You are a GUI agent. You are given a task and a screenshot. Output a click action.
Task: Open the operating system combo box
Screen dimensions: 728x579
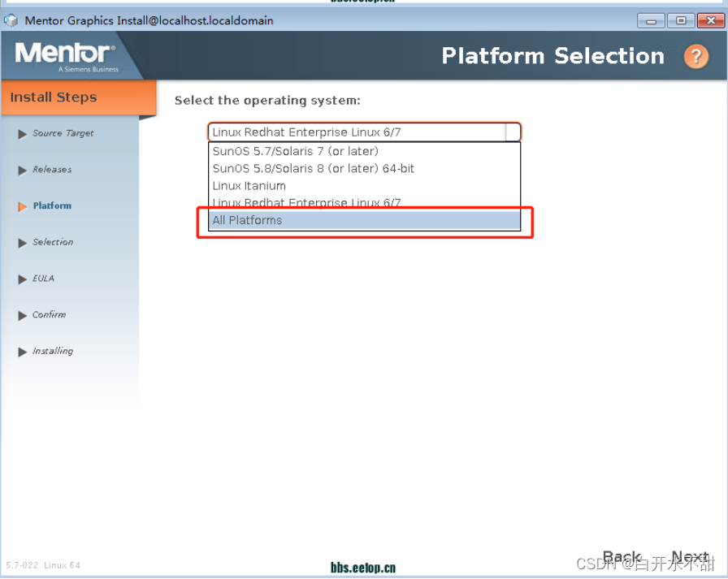pos(364,132)
